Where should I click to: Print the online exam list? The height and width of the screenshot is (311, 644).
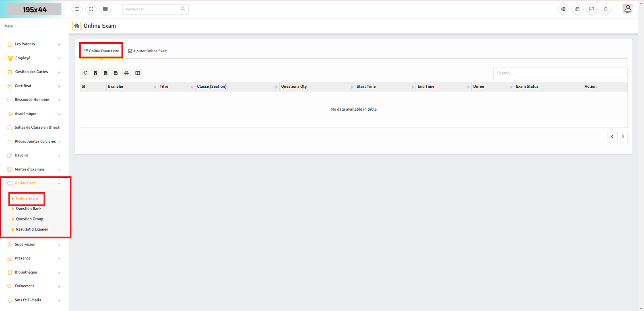pyautogui.click(x=126, y=73)
